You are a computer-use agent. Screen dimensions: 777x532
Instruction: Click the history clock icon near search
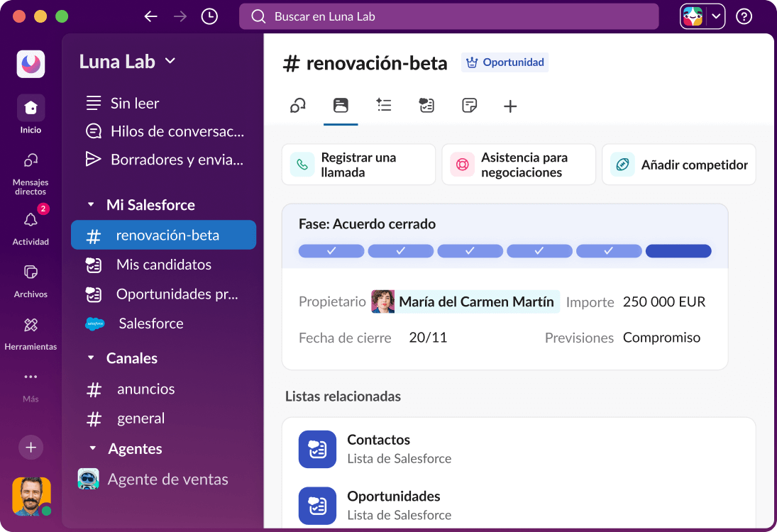tap(209, 16)
